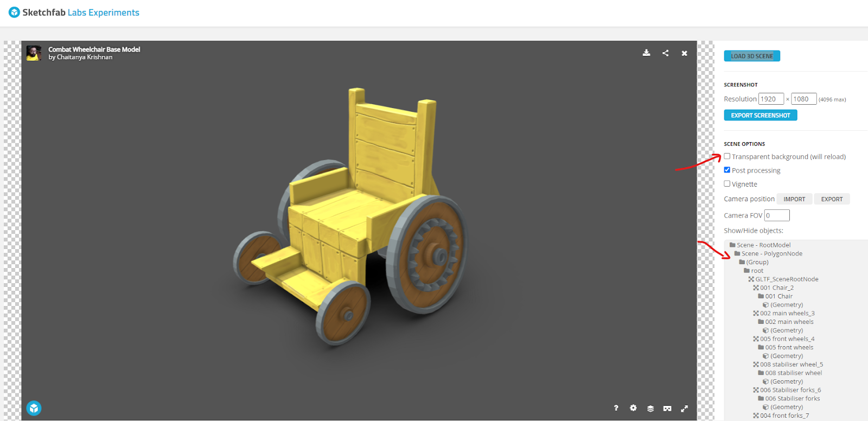This screenshot has width=868, height=421.
Task: Click the Sketchfab logo icon in header
Action: click(x=15, y=12)
